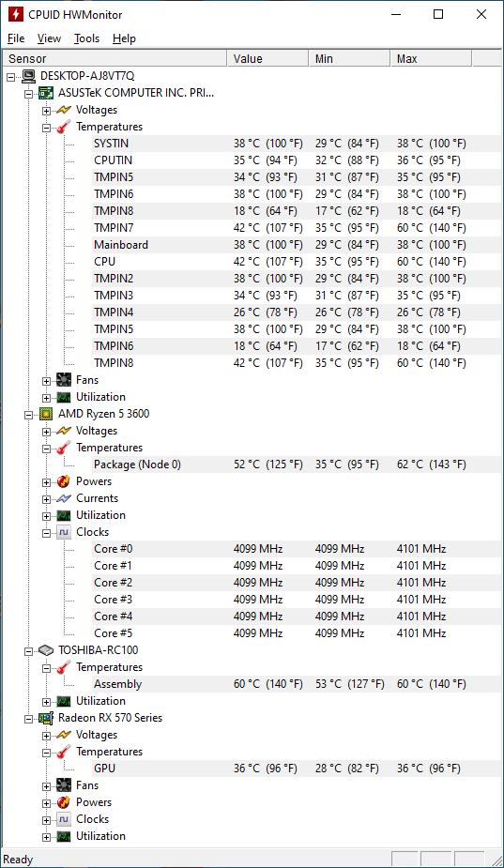
Task: Open the Help menu
Action: click(124, 38)
